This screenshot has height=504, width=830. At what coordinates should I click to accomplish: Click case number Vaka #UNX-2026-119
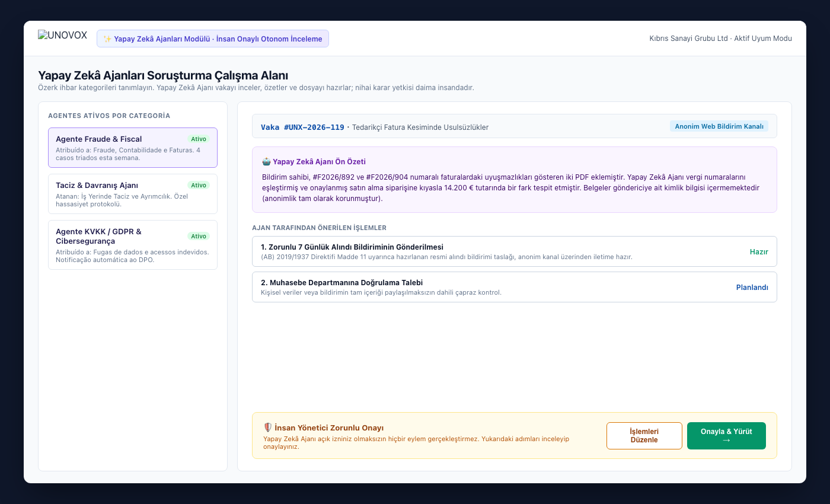[x=302, y=127]
